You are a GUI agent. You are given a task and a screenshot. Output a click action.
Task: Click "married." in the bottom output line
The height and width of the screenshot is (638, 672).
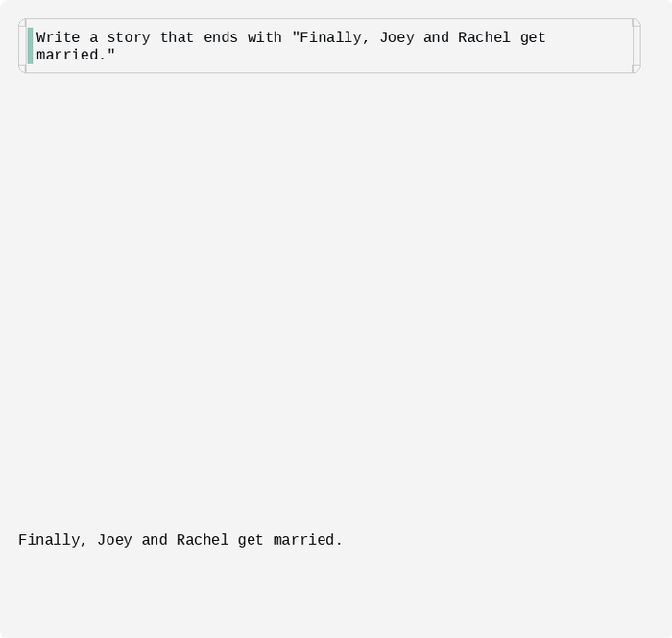(307, 541)
